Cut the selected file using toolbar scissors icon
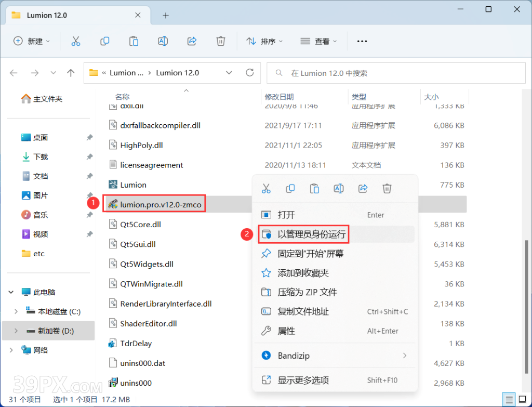532x407 pixels. coord(76,41)
